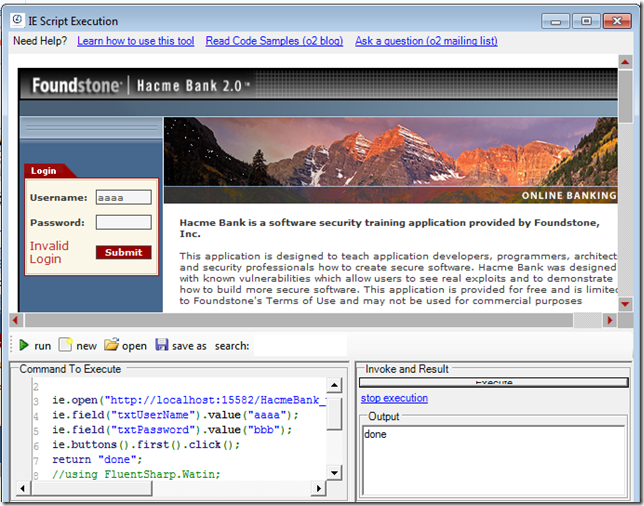Image resolution: width=644 pixels, height=506 pixels.
Task: Click the 'Command To Execute' group label
Action: pos(70,369)
